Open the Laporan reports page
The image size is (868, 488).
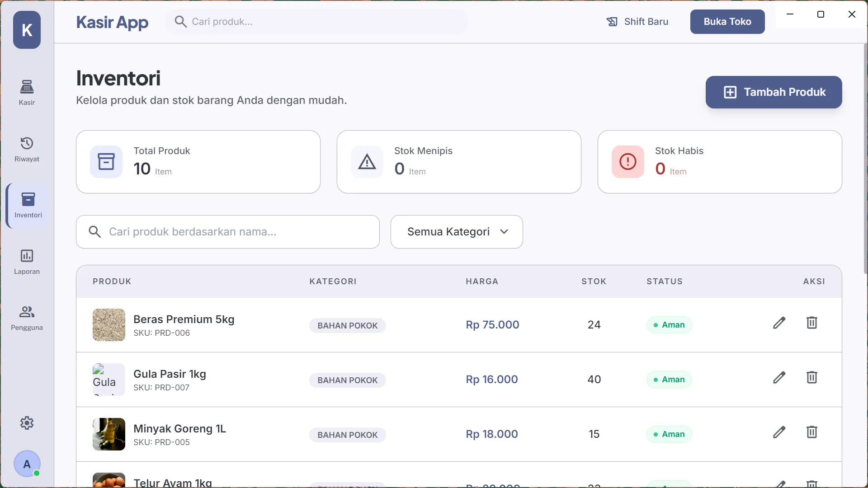coord(27,262)
